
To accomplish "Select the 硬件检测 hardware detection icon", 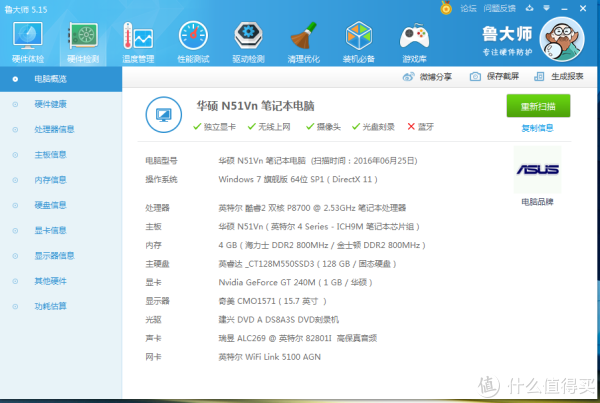I will click(83, 42).
